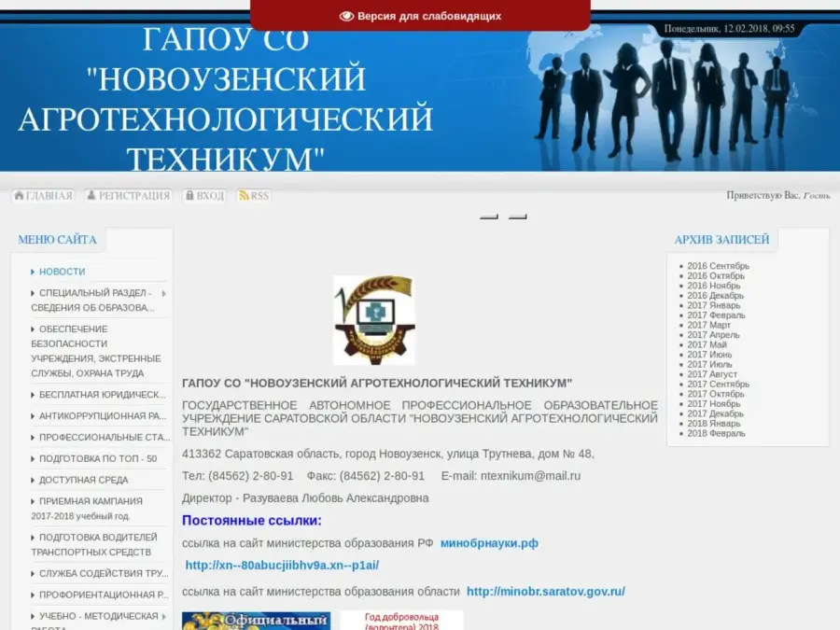The width and height of the screenshot is (840, 630).
Task: Open archive for 2017 Ноябрь
Action: (x=714, y=403)
